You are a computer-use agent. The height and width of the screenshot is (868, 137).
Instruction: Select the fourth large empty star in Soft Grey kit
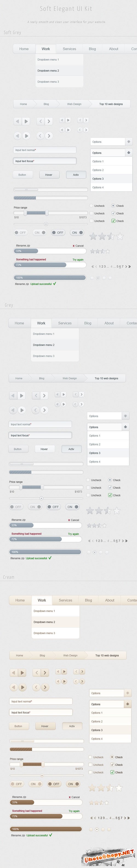(120, 236)
